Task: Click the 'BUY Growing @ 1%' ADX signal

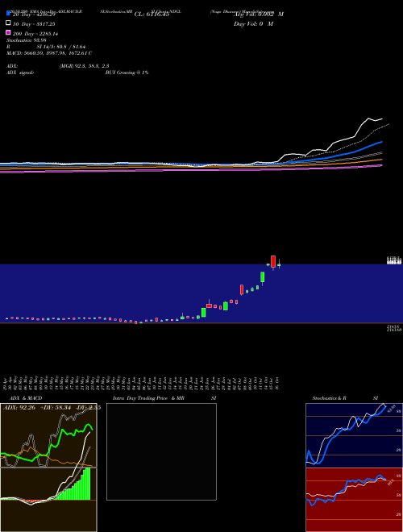Action: 127,73
